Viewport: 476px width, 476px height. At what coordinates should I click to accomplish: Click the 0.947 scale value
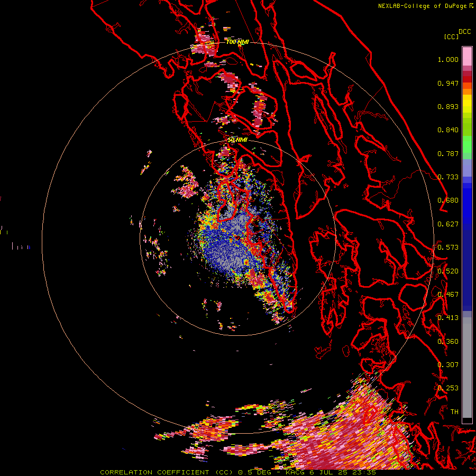(448, 83)
